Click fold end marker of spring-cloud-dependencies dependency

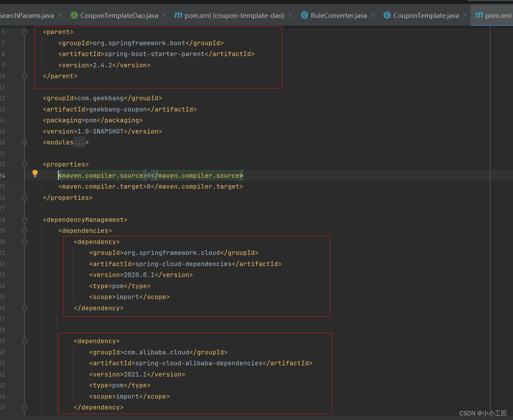coord(25,308)
